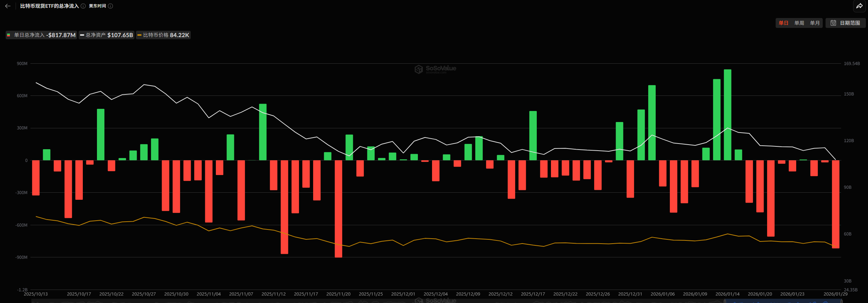This screenshot has width=868, height=303.
Task: Open info icon beside ETF net inflow title
Action: pos(83,6)
